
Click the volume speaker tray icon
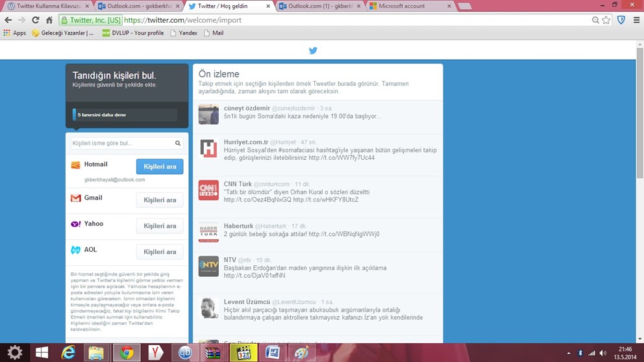click(603, 353)
